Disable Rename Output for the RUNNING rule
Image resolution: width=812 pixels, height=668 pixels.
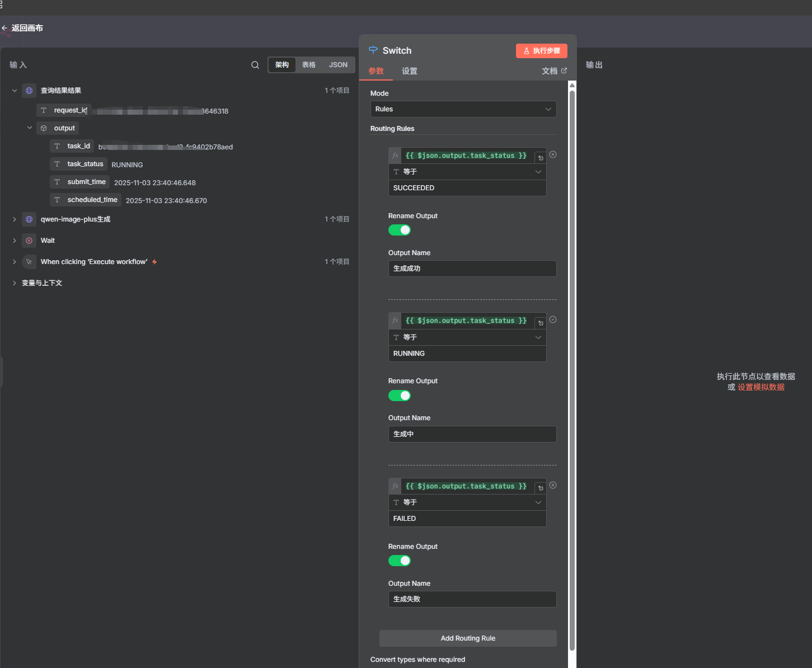pyautogui.click(x=400, y=396)
